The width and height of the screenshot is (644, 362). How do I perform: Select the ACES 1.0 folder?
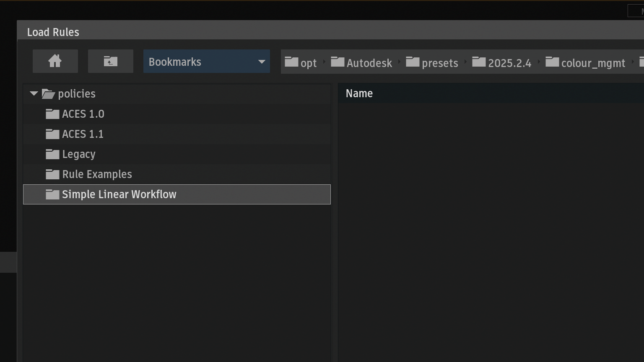83,114
